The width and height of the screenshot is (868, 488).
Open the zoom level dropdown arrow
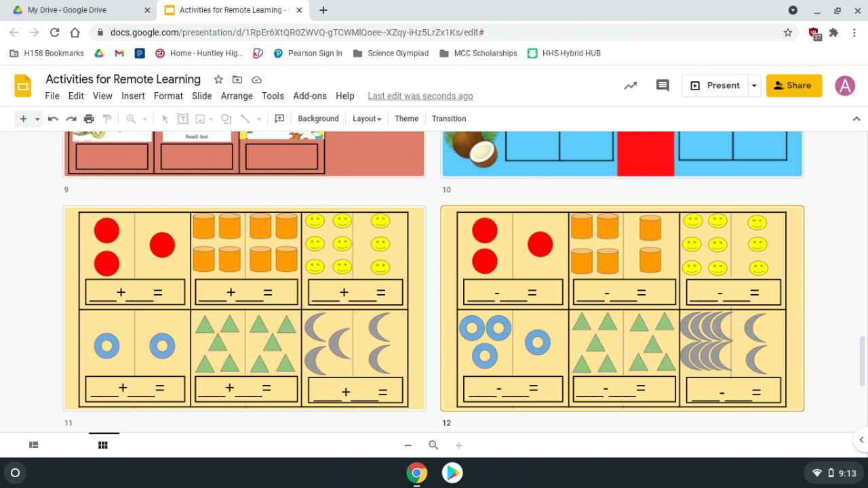pyautogui.click(x=144, y=119)
